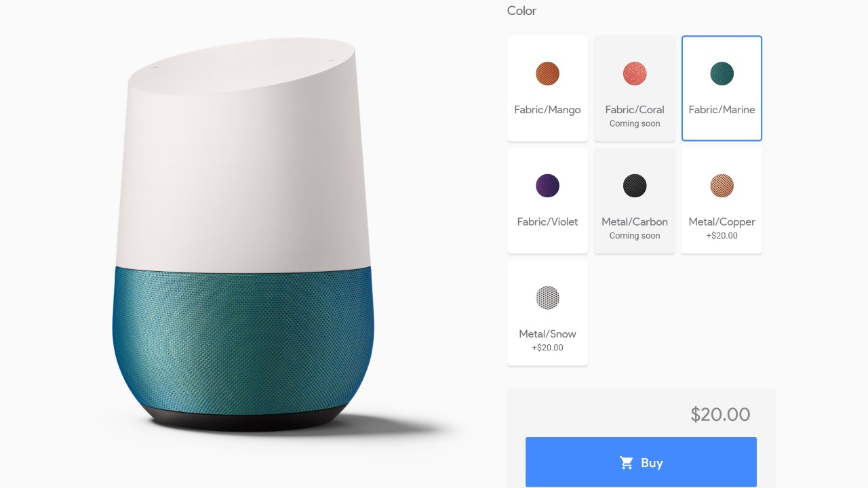Choose the Metal/Snow option label

click(x=547, y=333)
